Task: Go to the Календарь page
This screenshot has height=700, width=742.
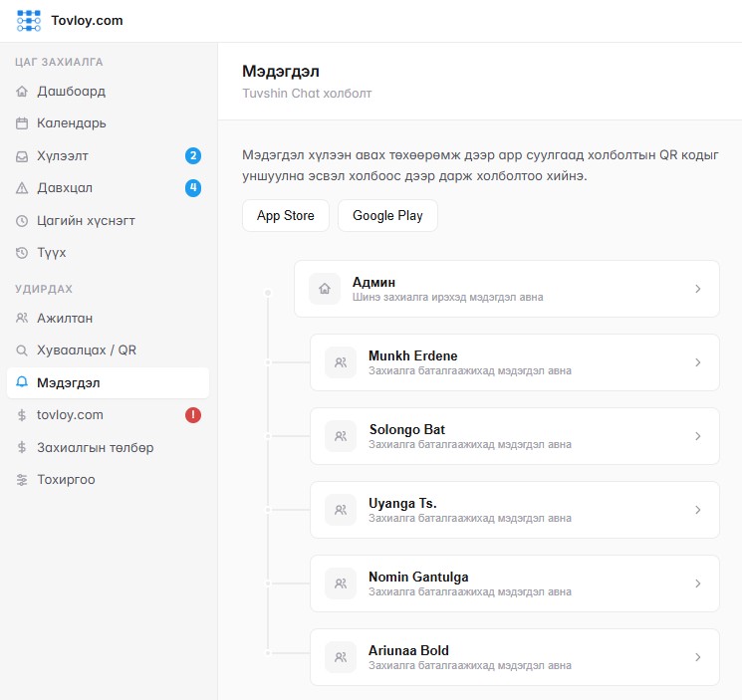Action: pos(108,123)
